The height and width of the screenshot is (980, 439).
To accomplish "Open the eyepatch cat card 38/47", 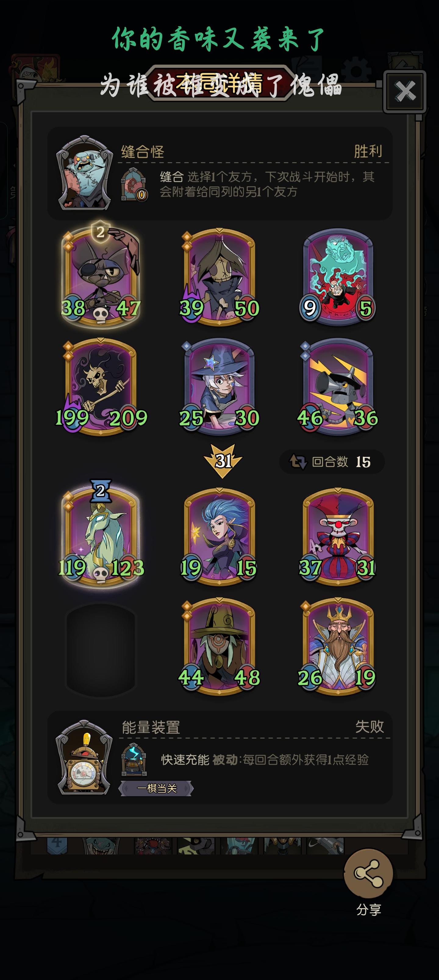I will coord(101,275).
